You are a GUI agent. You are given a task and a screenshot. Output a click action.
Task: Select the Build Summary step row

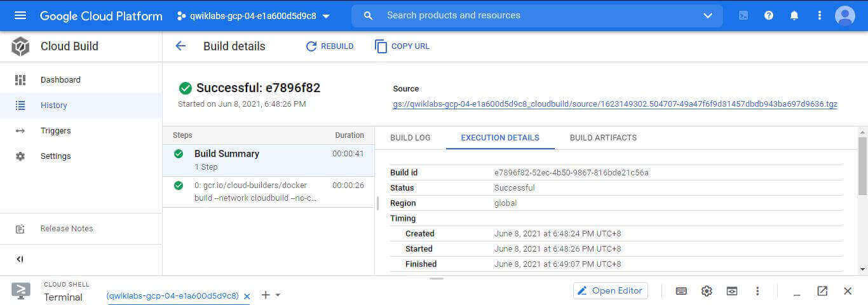tap(268, 160)
